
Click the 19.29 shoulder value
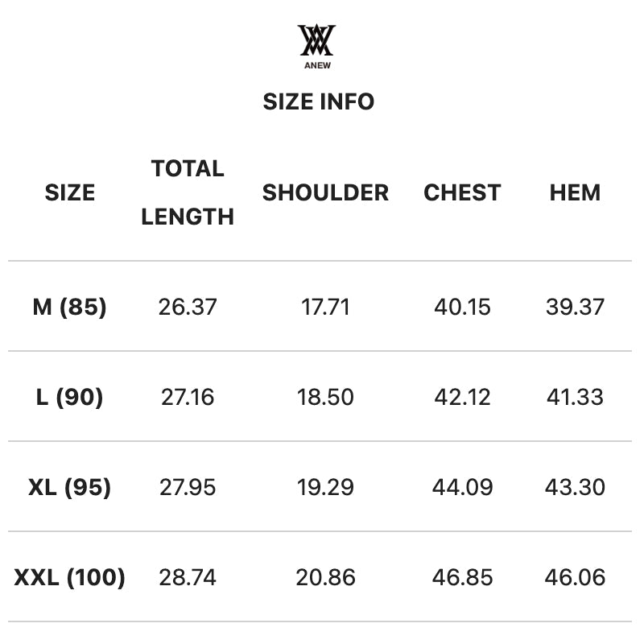[x=325, y=487]
